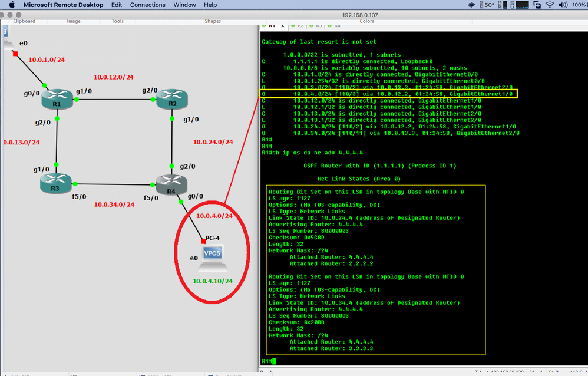Click 'Link State ID: 10.0.24.4' line
Image resolution: width=588 pixels, height=376 pixels.
[364, 217]
